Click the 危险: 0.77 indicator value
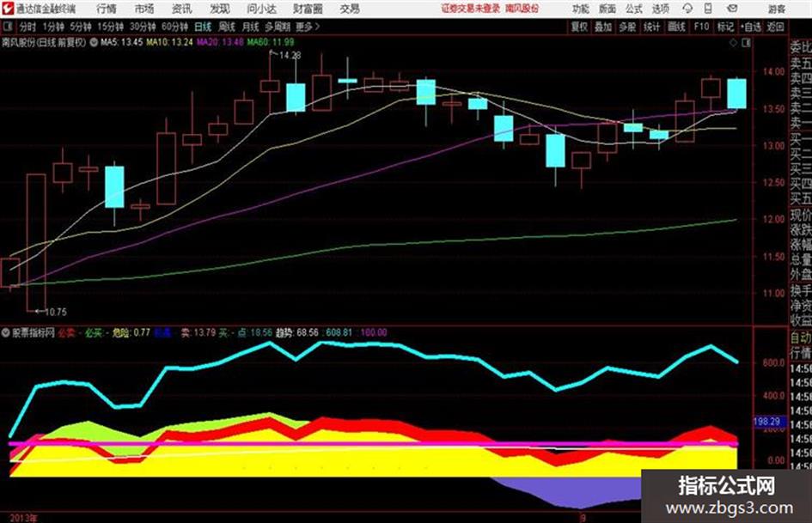This screenshot has height=523, width=812. click(x=131, y=332)
